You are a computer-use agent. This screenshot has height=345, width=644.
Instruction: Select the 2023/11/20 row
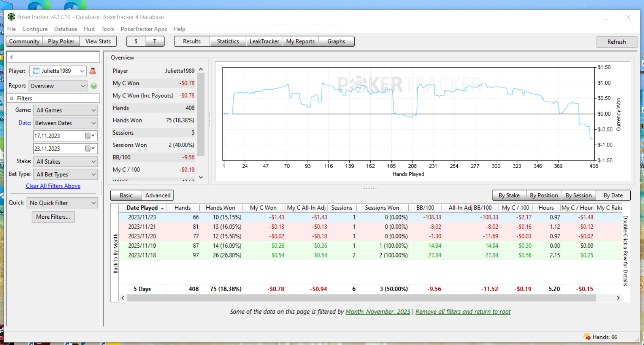(x=370, y=236)
